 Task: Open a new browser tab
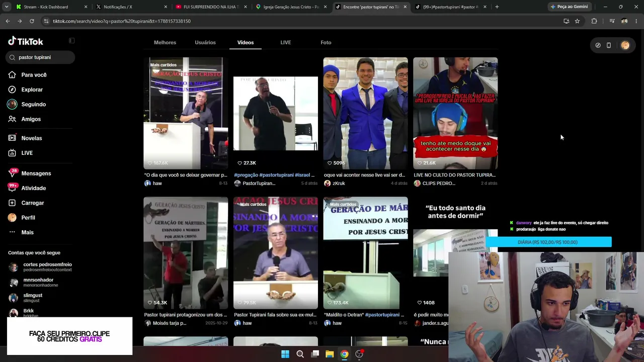point(497,7)
